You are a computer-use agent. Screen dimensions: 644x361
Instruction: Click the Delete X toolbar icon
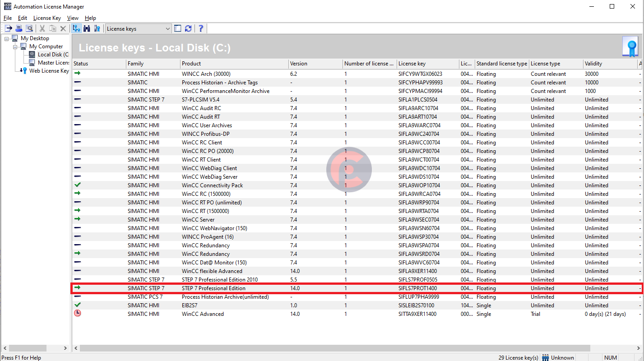pyautogui.click(x=63, y=28)
